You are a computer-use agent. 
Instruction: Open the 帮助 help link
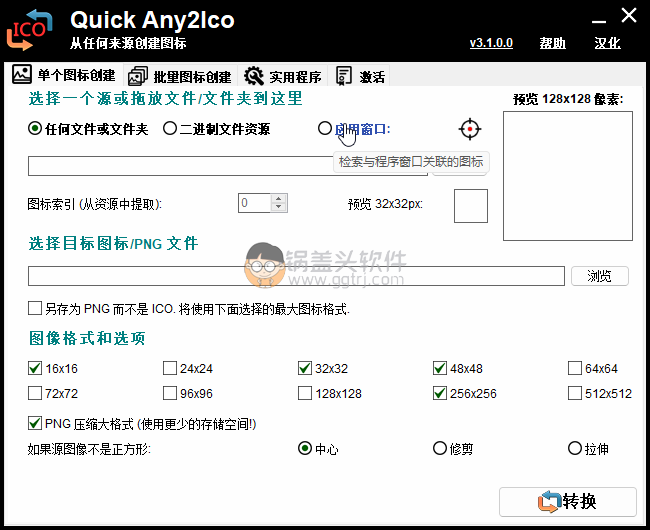click(x=552, y=43)
